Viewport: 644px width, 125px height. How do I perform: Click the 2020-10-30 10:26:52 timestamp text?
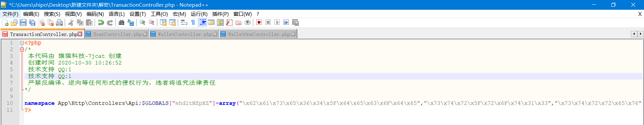pyautogui.click(x=90, y=63)
